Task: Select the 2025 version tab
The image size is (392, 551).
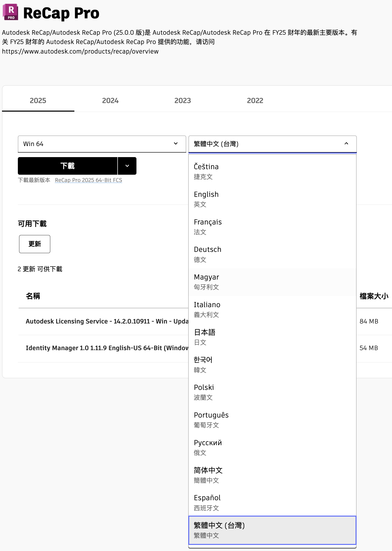Action: click(x=38, y=101)
